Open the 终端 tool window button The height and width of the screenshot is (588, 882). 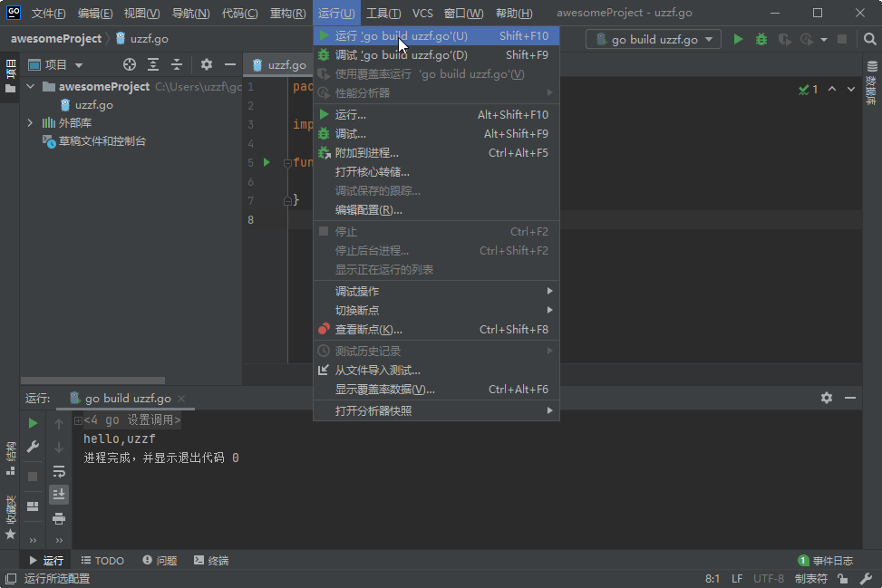[x=211, y=561]
